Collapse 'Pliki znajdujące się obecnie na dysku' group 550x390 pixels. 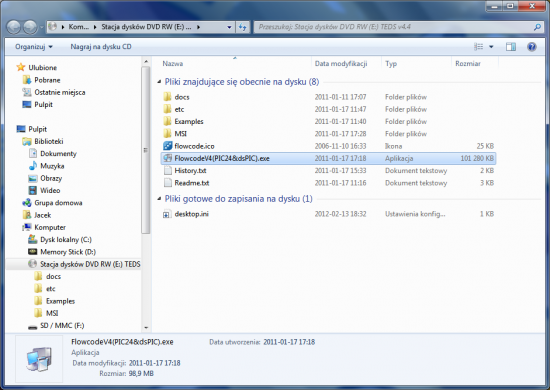[159, 82]
